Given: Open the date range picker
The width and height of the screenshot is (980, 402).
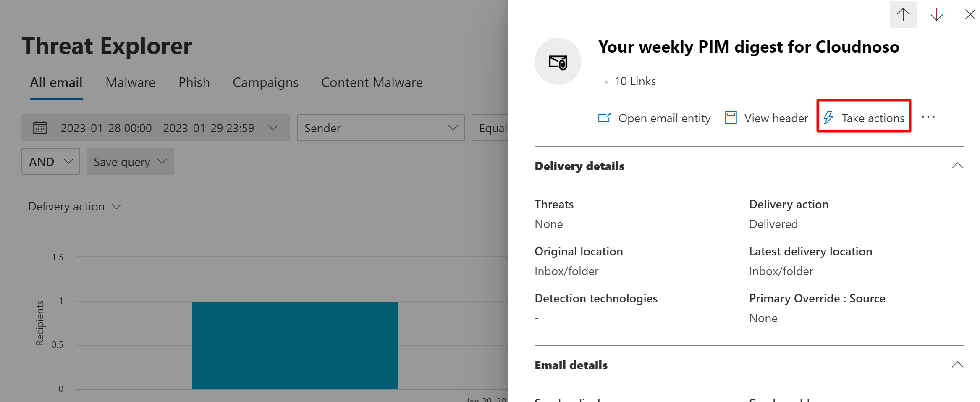Looking at the screenshot, I should tap(155, 128).
